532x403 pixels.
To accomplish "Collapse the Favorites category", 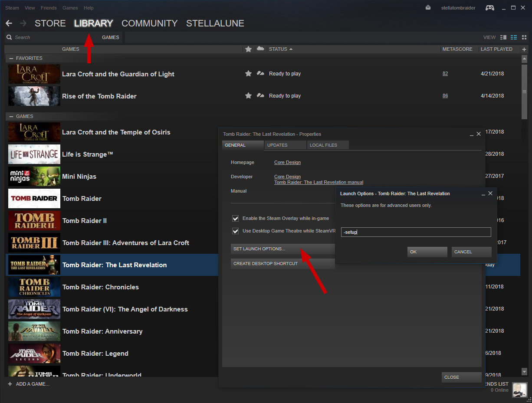I will (x=11, y=58).
